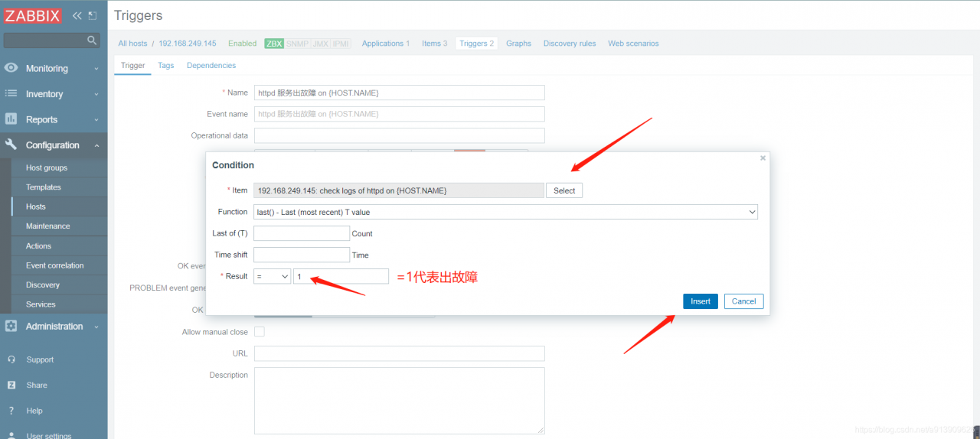Click the Support headset icon
Image resolution: width=980 pixels, height=439 pixels.
click(x=11, y=359)
